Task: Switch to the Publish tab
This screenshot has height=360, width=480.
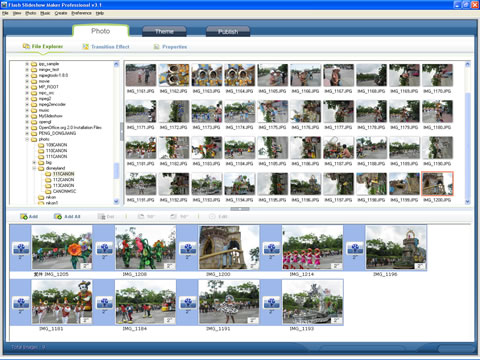Action: click(228, 31)
